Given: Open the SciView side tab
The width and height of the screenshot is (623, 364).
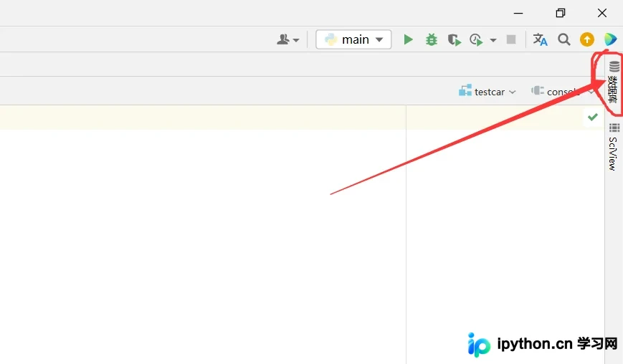Looking at the screenshot, I should pyautogui.click(x=614, y=147).
